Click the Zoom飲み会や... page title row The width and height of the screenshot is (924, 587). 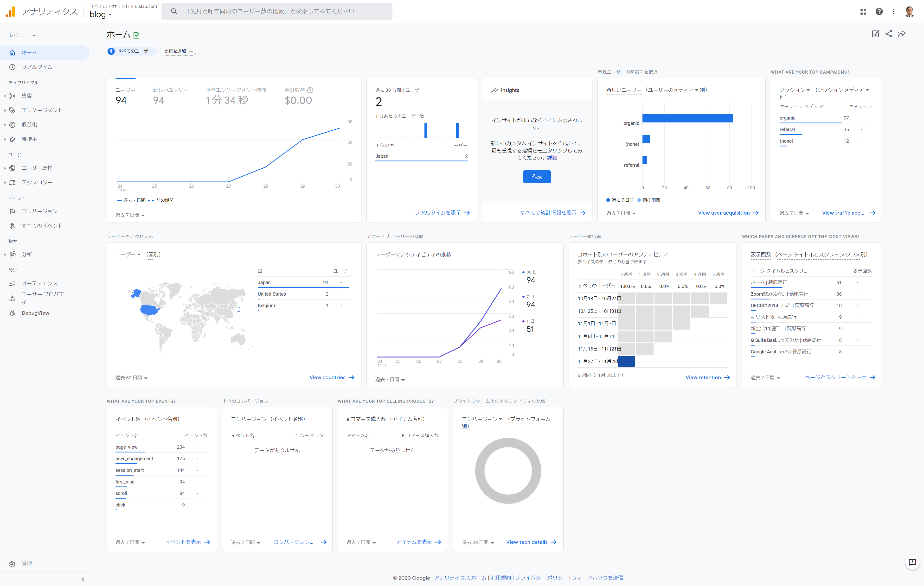(811, 294)
